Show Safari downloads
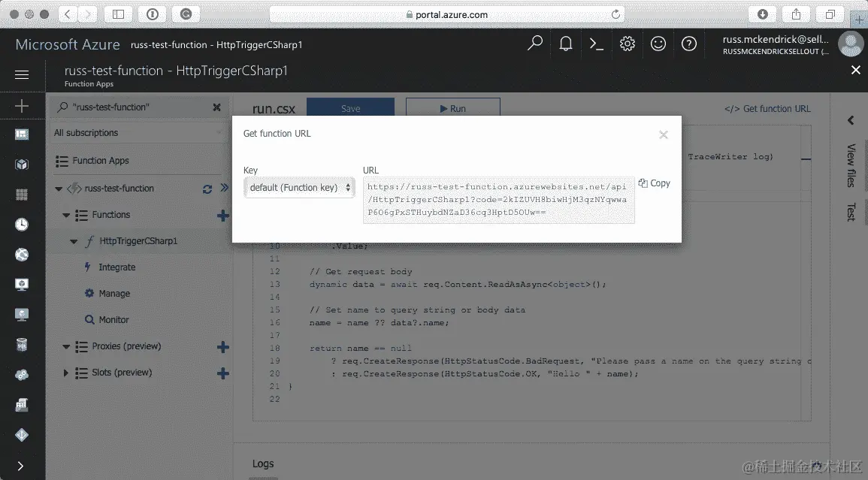The image size is (868, 480). [x=763, y=14]
